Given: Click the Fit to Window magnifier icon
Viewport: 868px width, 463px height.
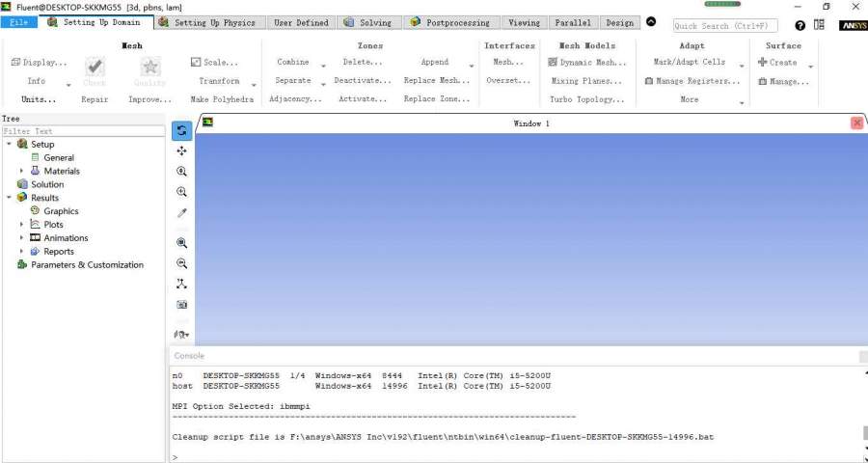Looking at the screenshot, I should pos(181,243).
